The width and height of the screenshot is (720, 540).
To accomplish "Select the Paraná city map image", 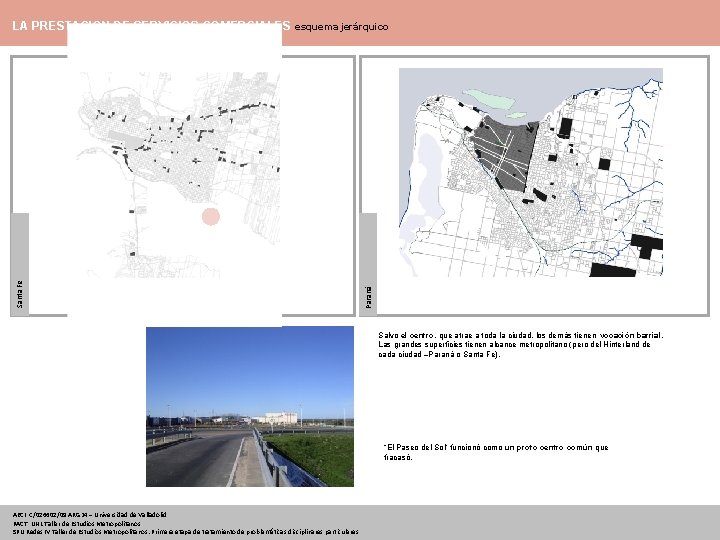I will 531,173.
